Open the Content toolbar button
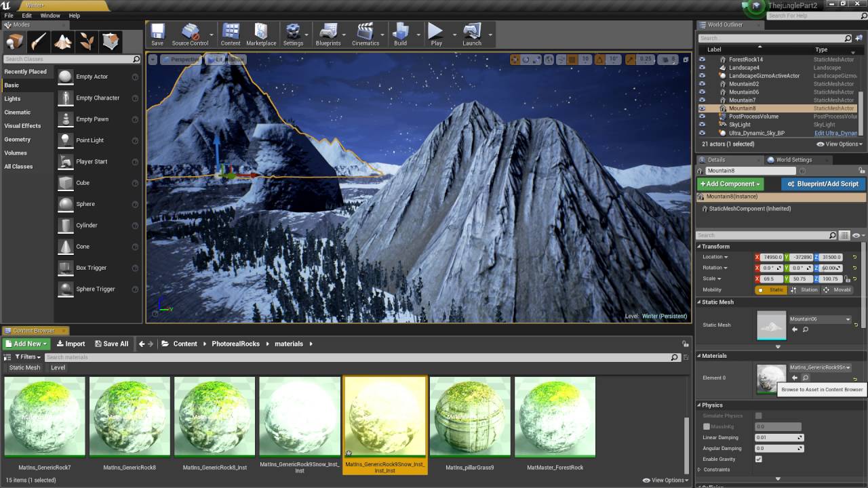868x488 pixels. [x=231, y=35]
